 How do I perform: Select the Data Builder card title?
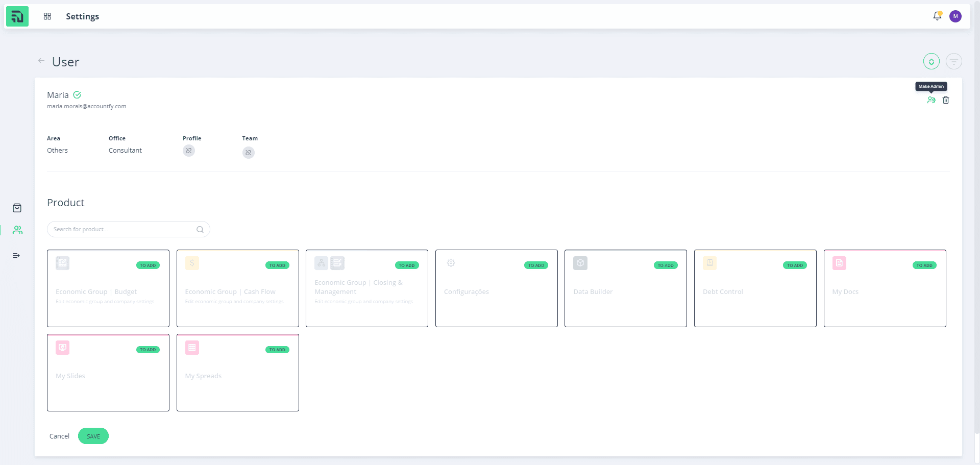coord(593,292)
